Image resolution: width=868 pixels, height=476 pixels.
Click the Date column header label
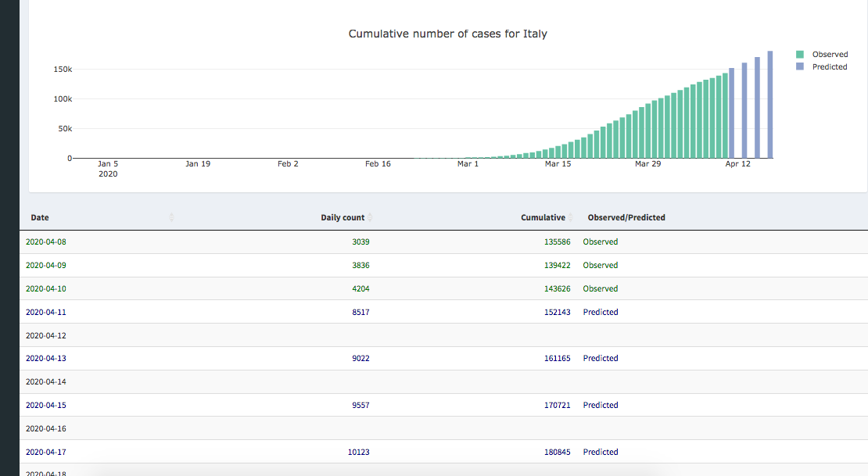40,217
